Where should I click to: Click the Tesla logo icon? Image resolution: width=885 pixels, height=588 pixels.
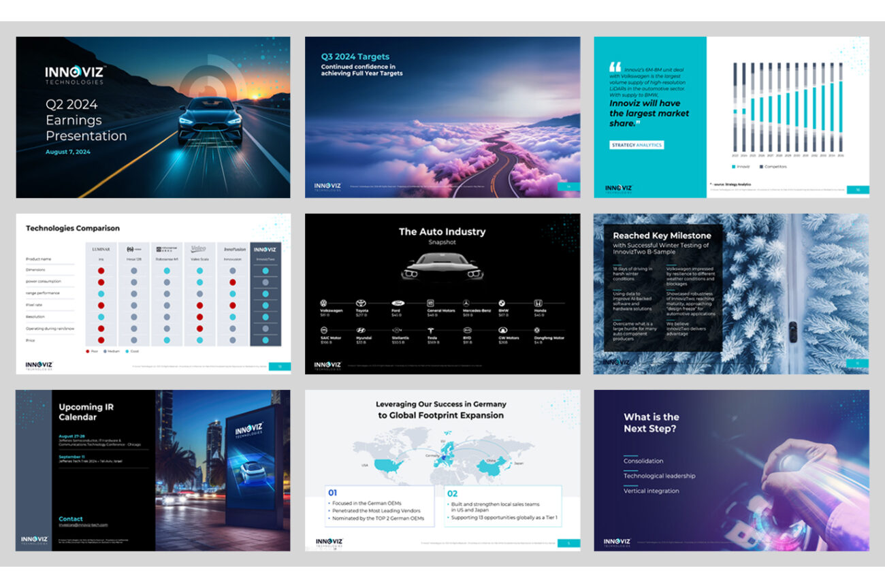(x=432, y=329)
